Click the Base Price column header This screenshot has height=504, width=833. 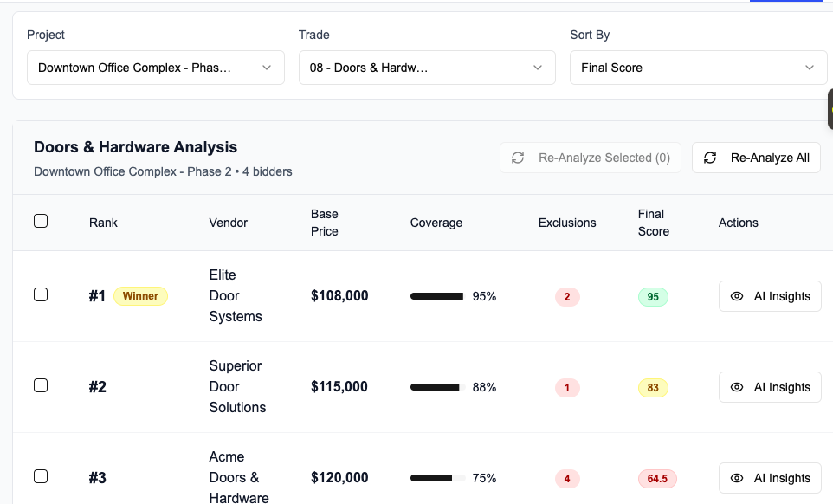coord(325,223)
